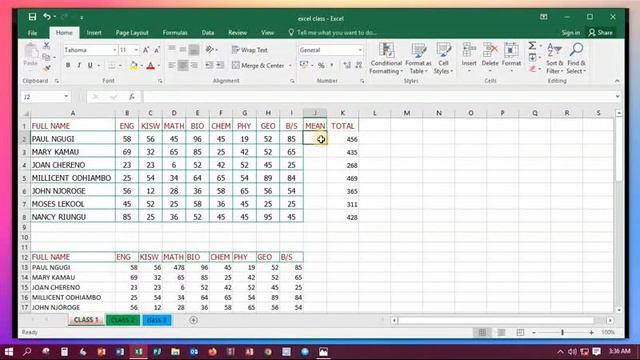The image size is (640, 360).
Task: Switch to the Page Layout tab
Action: click(x=132, y=33)
